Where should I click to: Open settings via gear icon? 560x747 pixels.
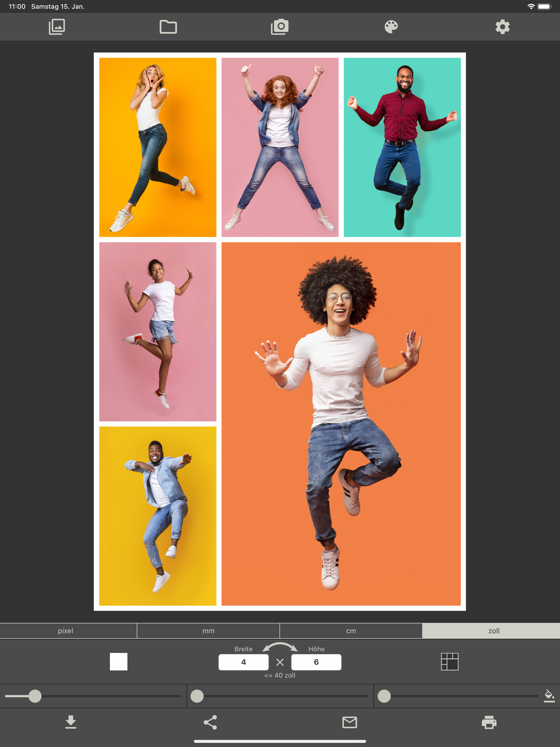click(x=502, y=27)
